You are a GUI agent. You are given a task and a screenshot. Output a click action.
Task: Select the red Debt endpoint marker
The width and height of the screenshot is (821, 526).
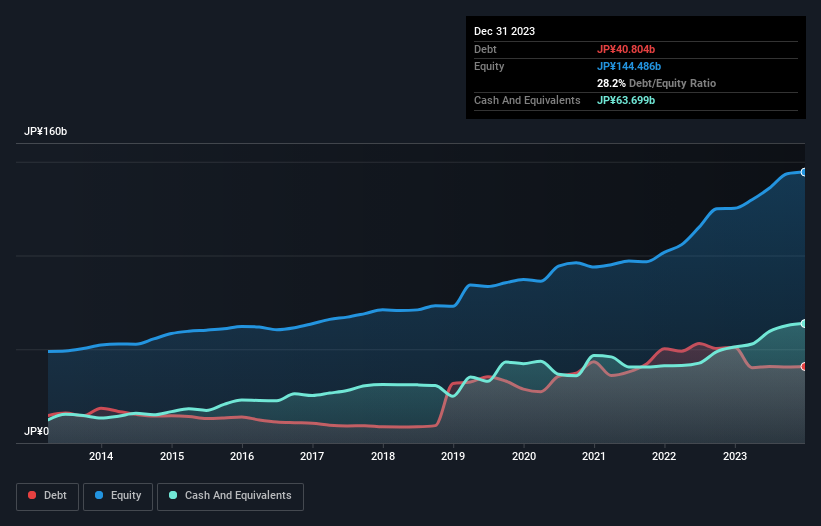803,366
